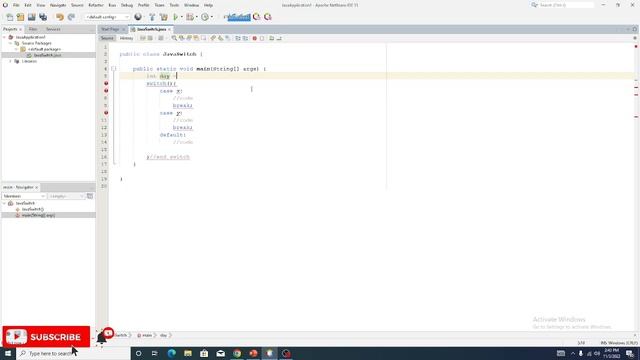Click the second profiler icon after memory bar

coord(268,17)
